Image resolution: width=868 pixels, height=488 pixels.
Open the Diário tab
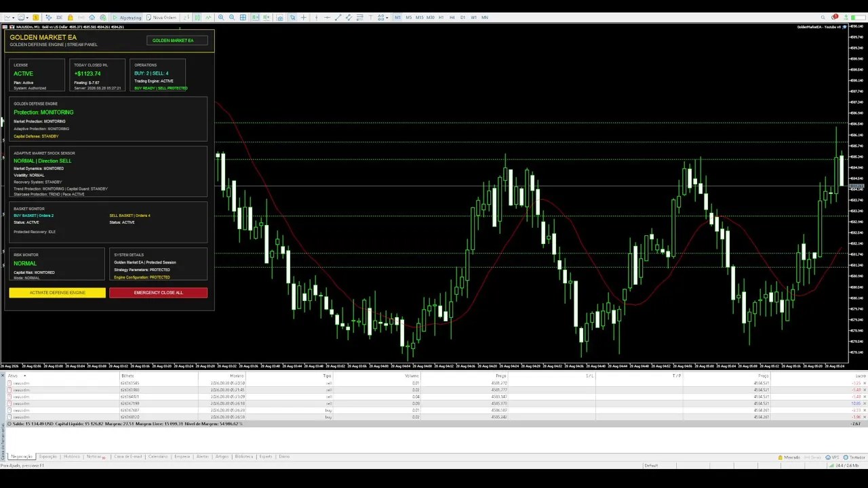coord(284,457)
